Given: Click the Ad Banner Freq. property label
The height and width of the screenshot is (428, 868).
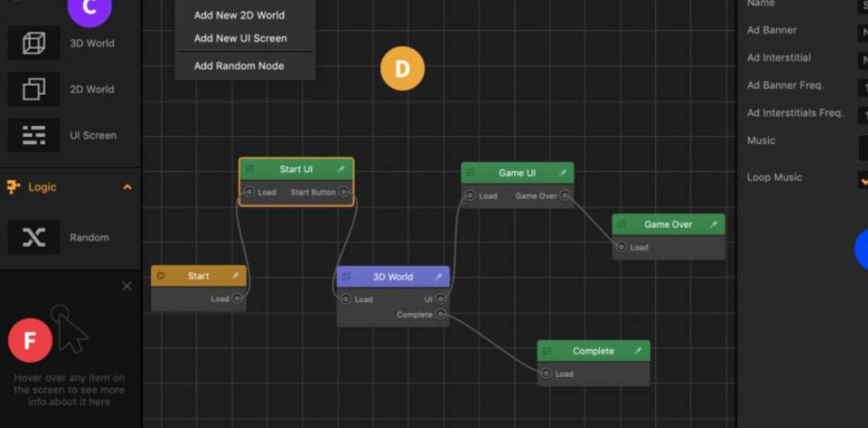Looking at the screenshot, I should click(785, 85).
